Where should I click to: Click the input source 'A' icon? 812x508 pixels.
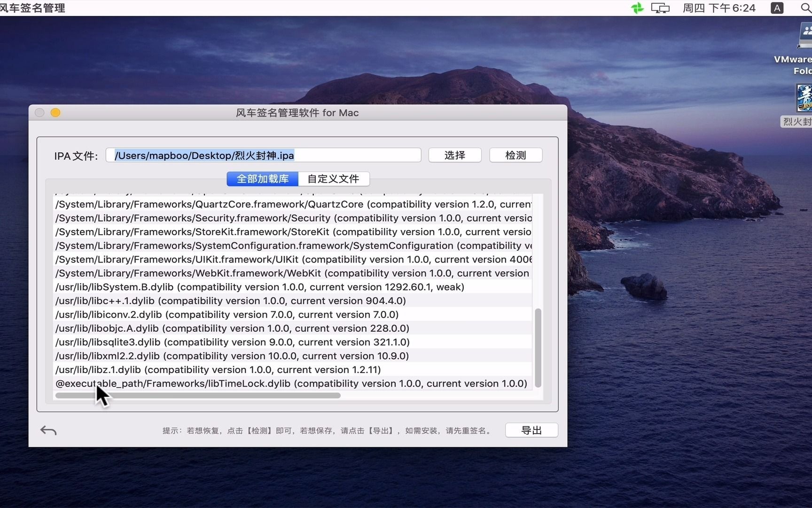[777, 8]
